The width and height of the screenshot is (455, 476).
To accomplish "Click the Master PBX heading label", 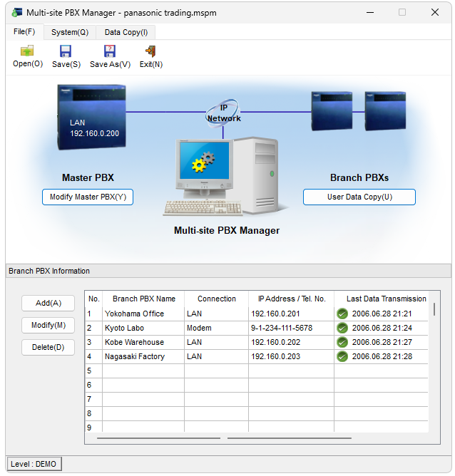I will click(x=88, y=177).
